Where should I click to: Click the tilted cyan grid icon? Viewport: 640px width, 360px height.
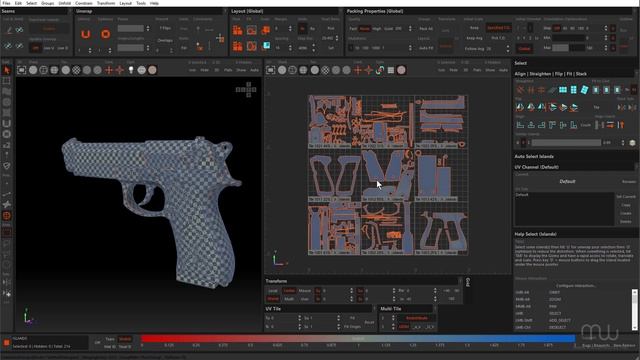tap(584, 89)
